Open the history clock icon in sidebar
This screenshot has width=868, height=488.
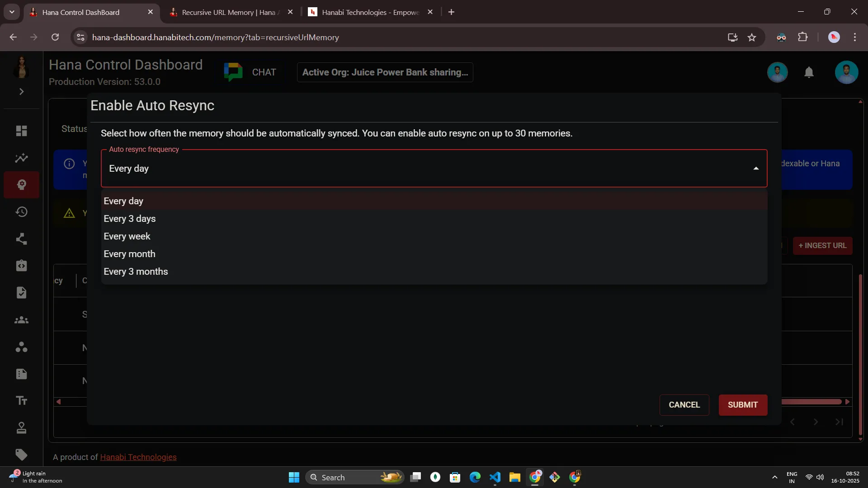click(x=21, y=212)
